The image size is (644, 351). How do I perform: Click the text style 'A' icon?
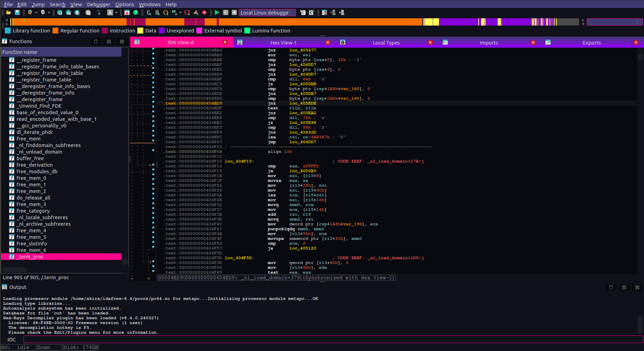110,12
